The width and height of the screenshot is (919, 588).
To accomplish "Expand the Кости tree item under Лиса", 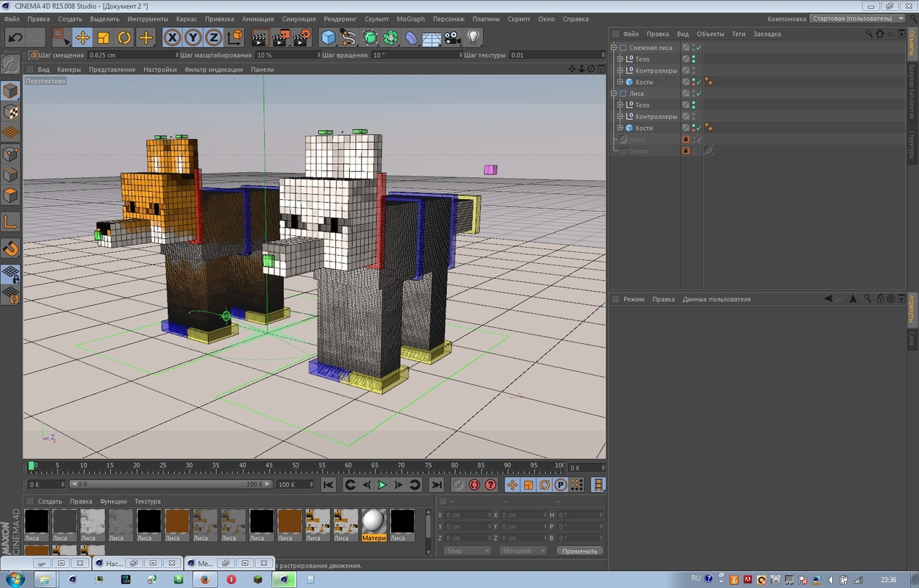I will tap(621, 127).
